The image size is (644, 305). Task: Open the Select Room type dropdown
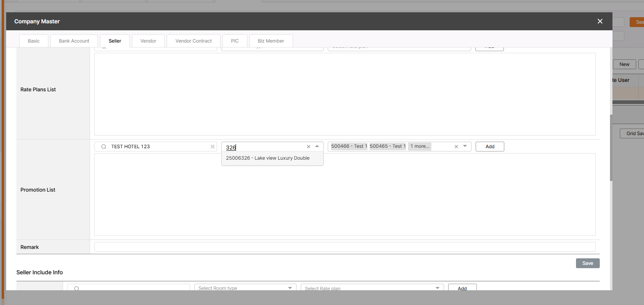[x=245, y=287]
